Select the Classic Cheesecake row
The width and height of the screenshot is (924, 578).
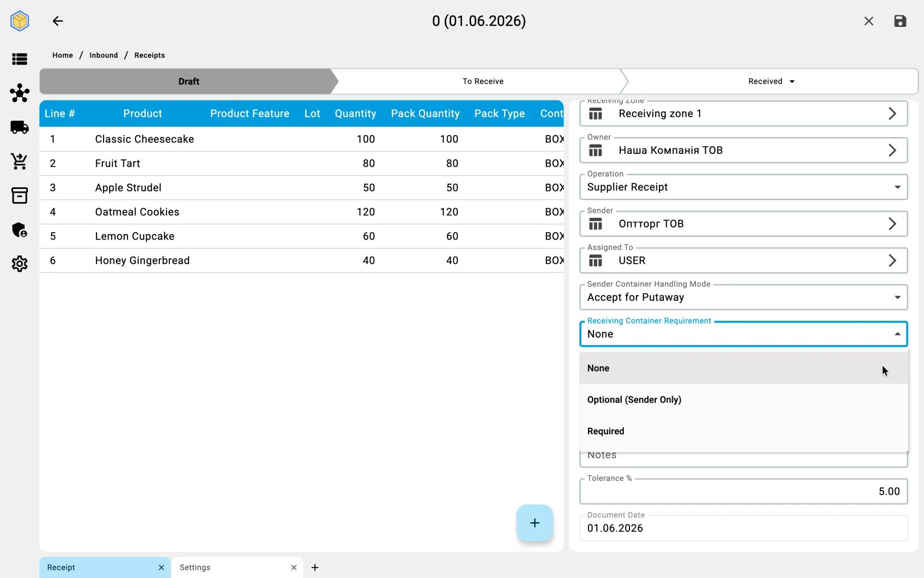(301, 139)
